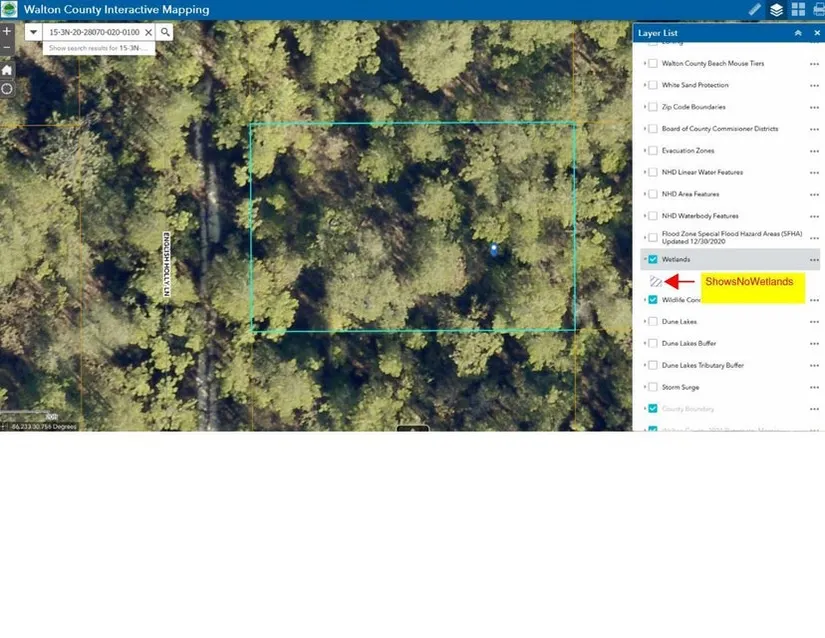Open the Layer List stack icon
Screen dimensions: 825x638
(x=776, y=10)
